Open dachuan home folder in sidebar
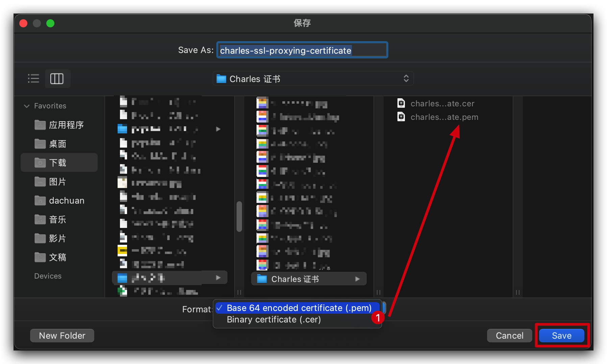This screenshot has width=607, height=364. point(59,201)
